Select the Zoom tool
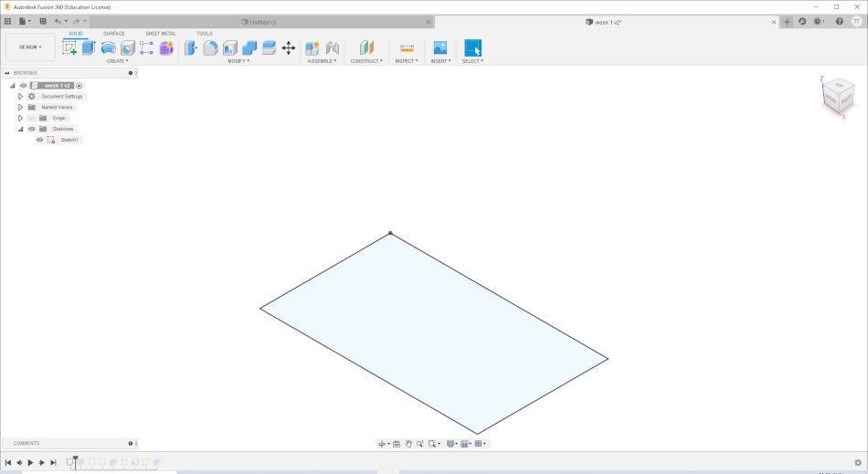This screenshot has height=474, width=868. 419,444
